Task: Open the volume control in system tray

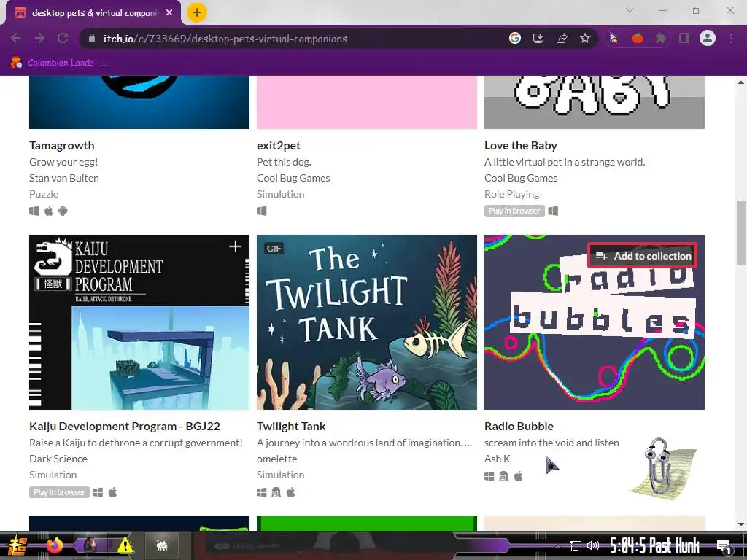Action: (592, 545)
